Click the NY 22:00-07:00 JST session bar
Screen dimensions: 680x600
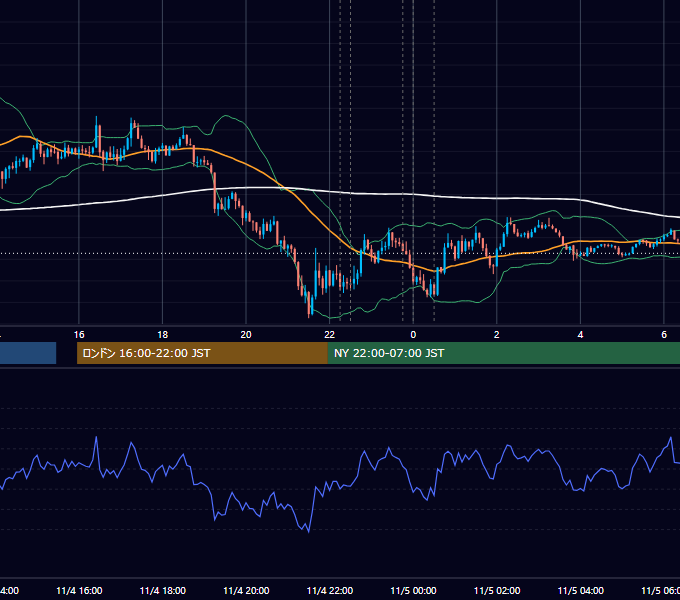tap(503, 353)
